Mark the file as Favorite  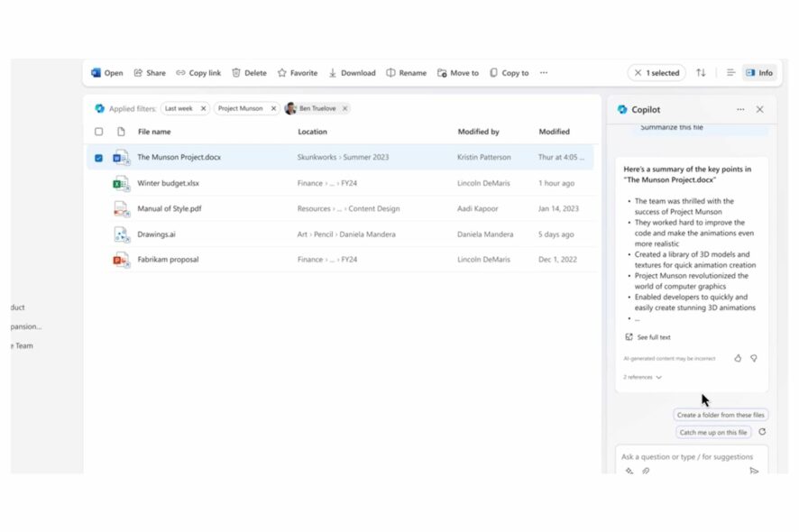(x=298, y=73)
